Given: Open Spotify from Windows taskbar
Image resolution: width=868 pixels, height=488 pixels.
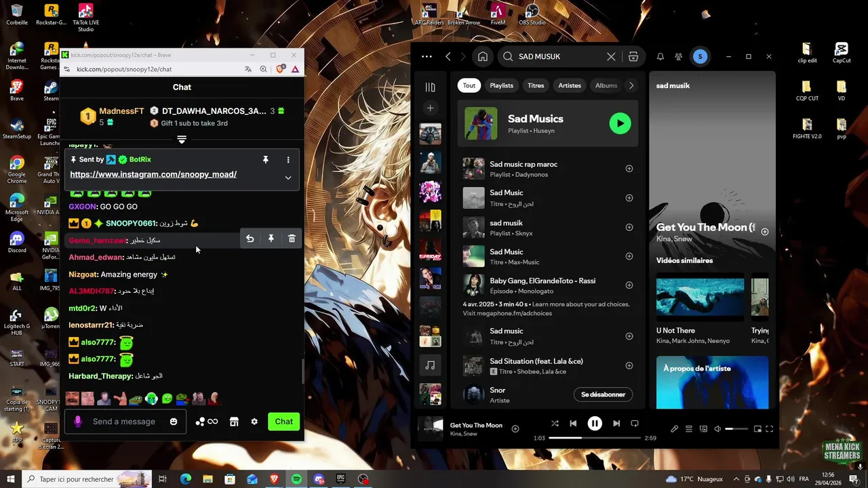Looking at the screenshot, I should point(297,479).
